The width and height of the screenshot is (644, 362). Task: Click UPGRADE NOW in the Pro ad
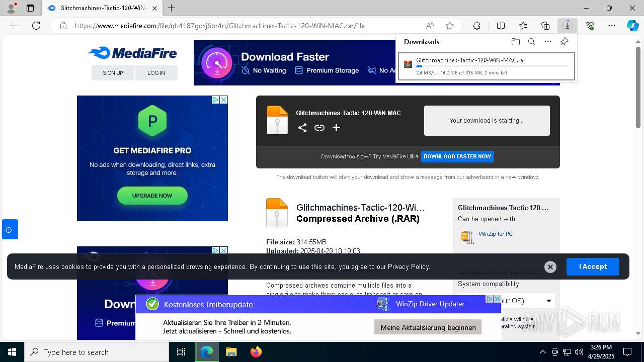(152, 196)
